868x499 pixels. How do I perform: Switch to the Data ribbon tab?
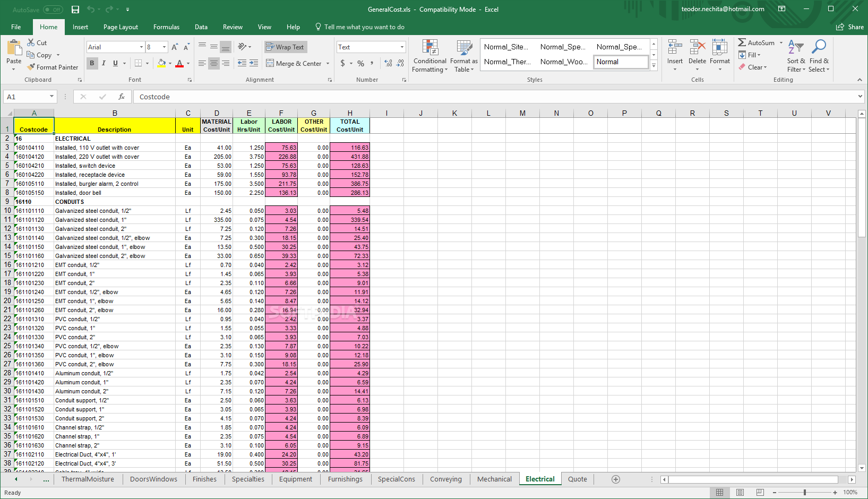pyautogui.click(x=201, y=27)
